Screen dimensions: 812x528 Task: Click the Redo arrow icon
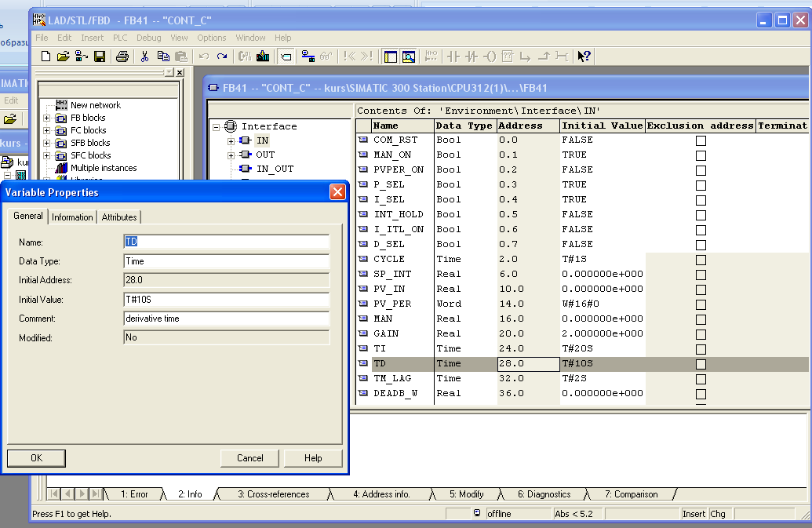click(222, 56)
